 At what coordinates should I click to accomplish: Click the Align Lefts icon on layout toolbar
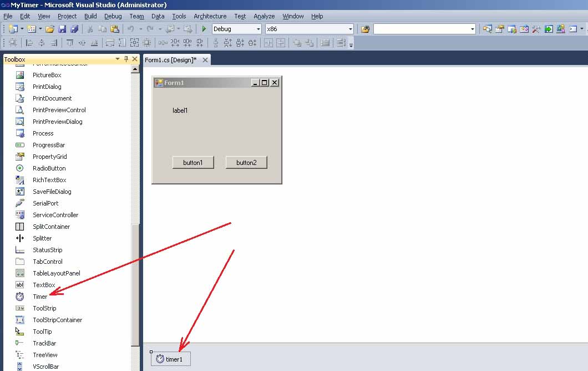tap(30, 43)
